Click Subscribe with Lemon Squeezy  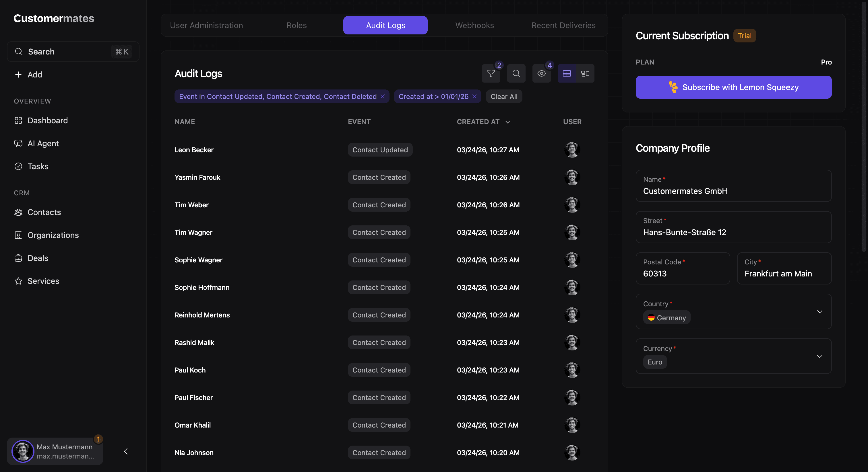[734, 87]
